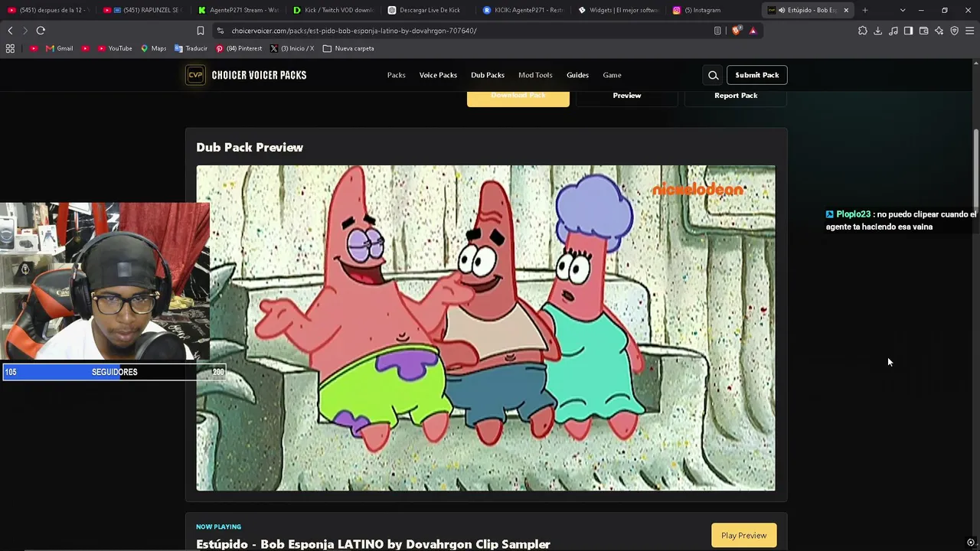This screenshot has height=551, width=980.
Task: Open the Game menu item
Action: [612, 75]
